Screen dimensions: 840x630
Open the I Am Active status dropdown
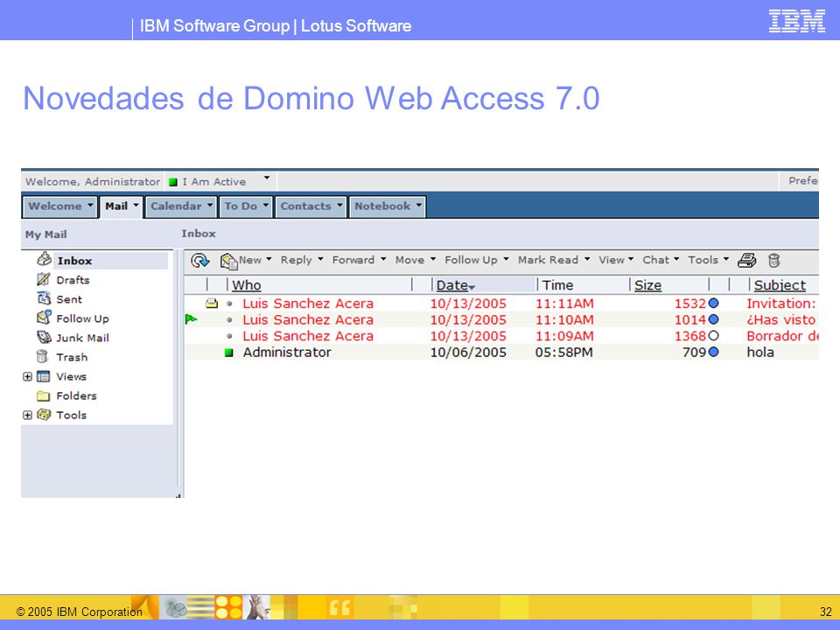(267, 178)
